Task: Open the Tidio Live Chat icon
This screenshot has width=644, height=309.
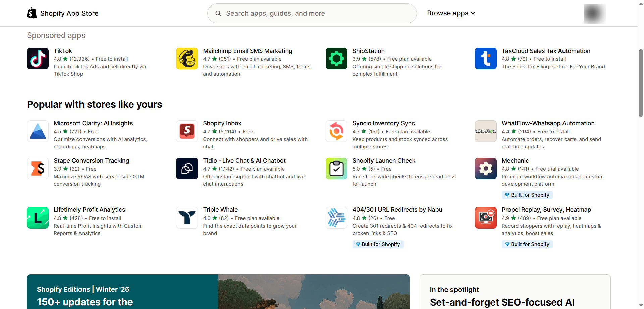Action: pyautogui.click(x=187, y=168)
